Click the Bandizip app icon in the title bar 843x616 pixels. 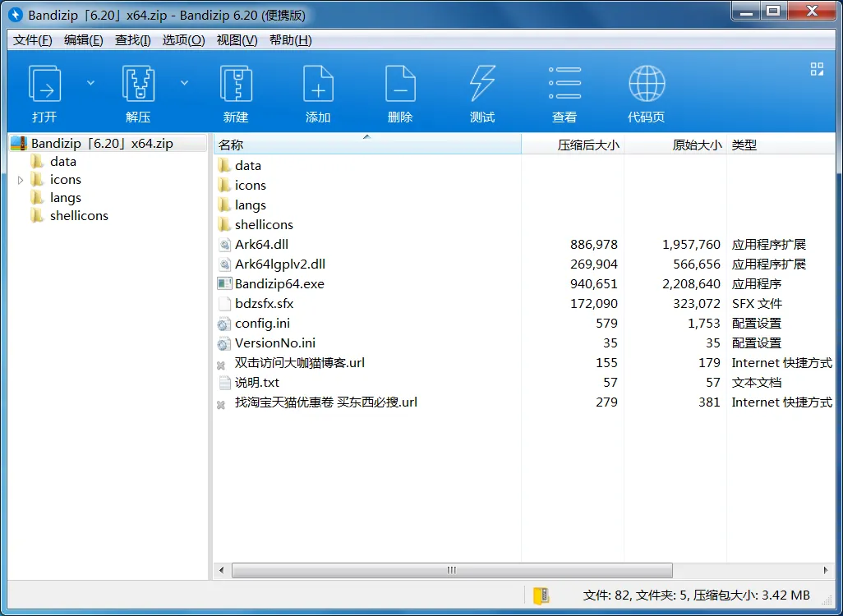tap(16, 15)
